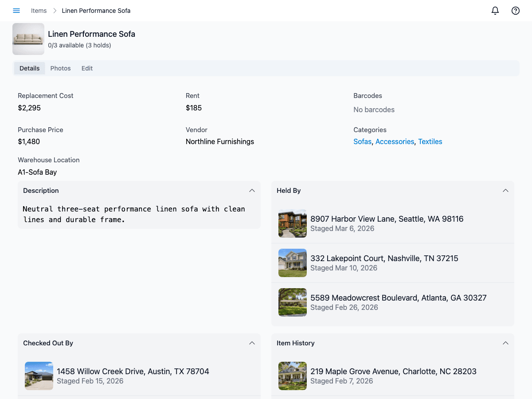532x399 pixels.
Task: Collapse the Held By panel
Action: 505,191
